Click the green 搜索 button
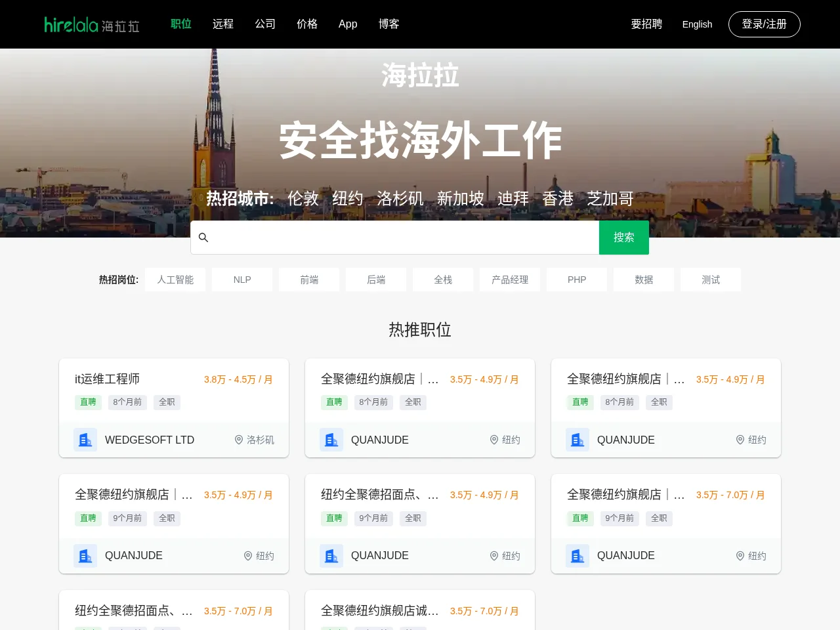 click(624, 238)
